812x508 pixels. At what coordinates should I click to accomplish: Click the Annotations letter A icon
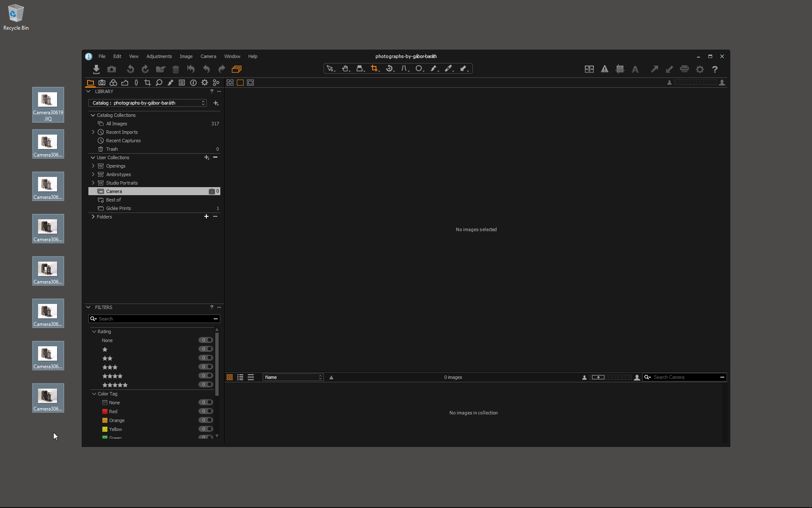coord(635,69)
